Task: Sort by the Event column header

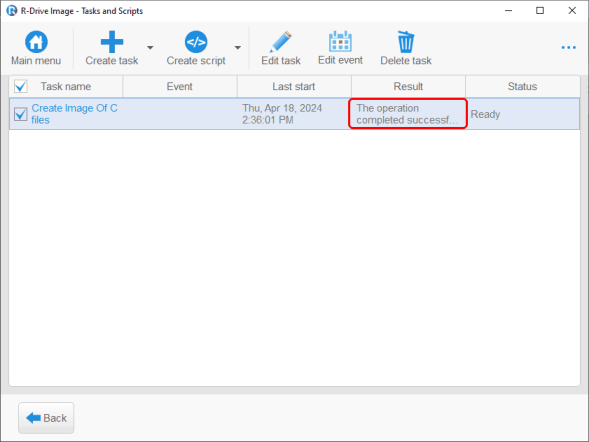Action: point(180,86)
